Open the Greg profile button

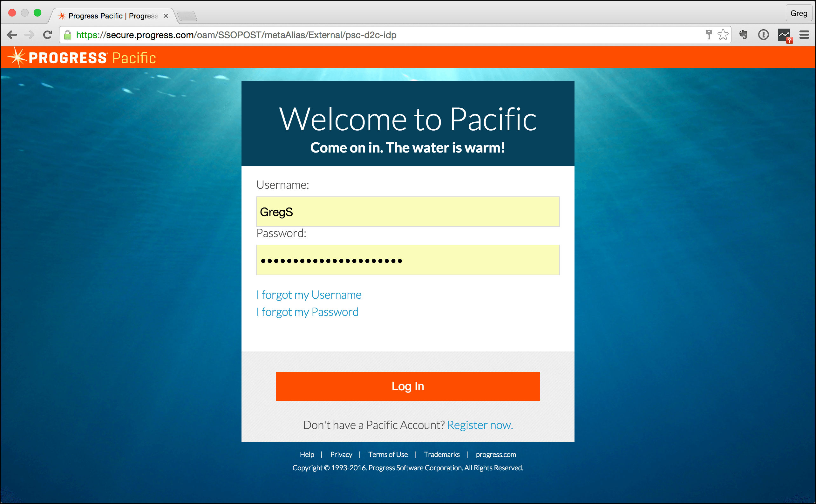coord(799,13)
